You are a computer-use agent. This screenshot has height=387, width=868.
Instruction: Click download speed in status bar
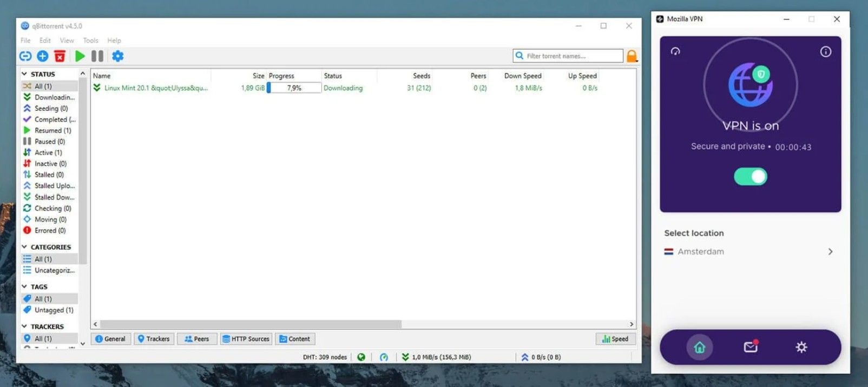point(436,357)
